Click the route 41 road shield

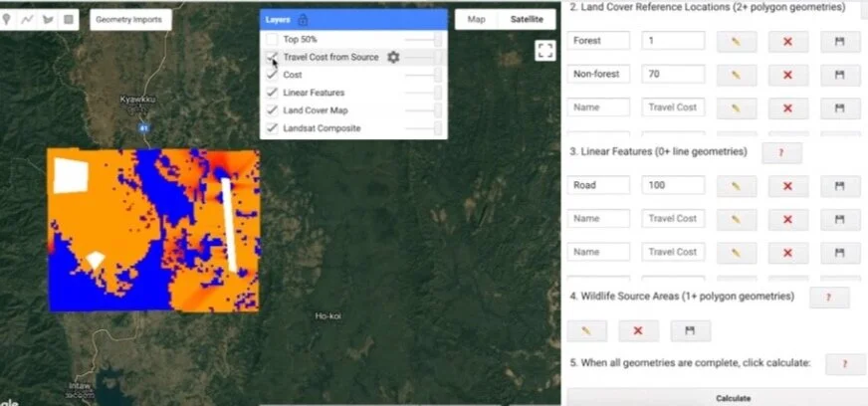[x=144, y=127]
